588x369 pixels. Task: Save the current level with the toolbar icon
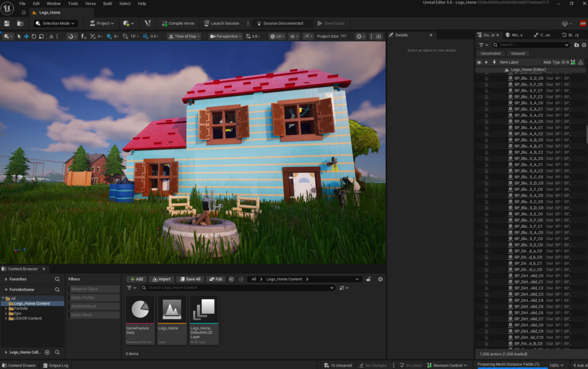7,23
